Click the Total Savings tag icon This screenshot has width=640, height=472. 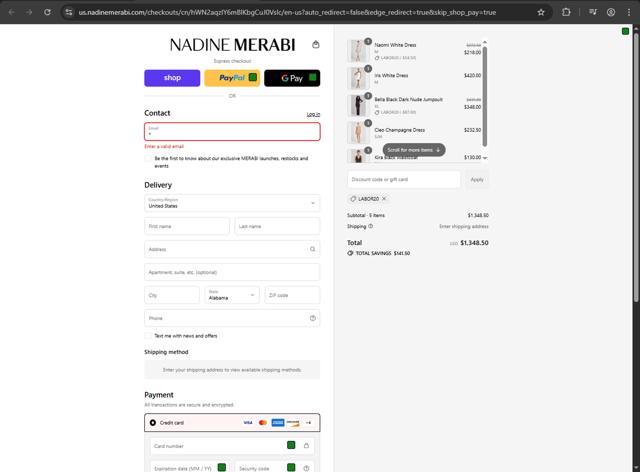(350, 253)
